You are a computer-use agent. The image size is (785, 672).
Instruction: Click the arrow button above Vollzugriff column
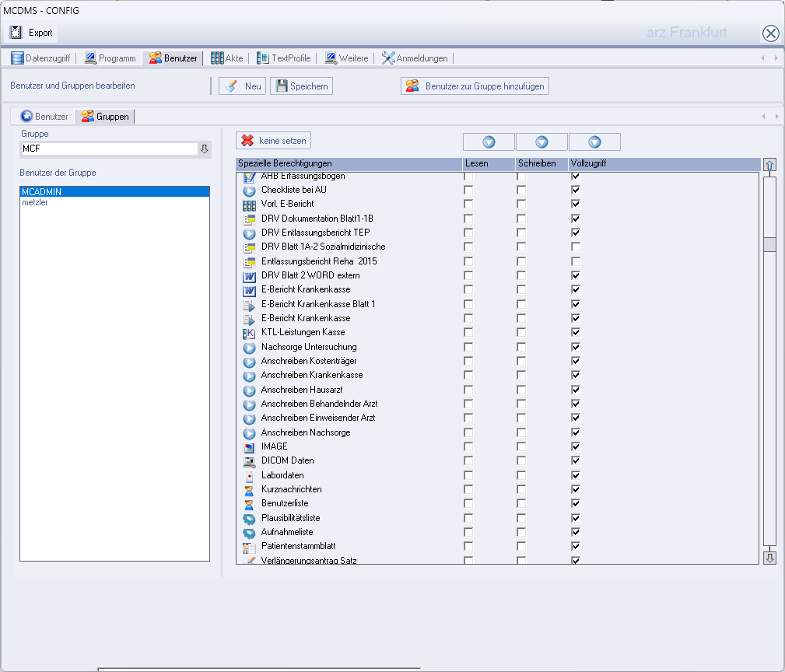coord(594,142)
